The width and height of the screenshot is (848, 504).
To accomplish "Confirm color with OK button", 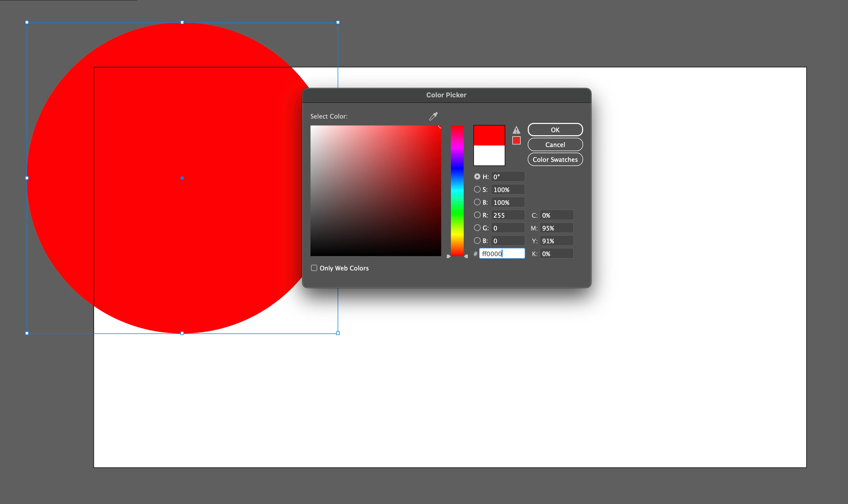I will coord(555,130).
